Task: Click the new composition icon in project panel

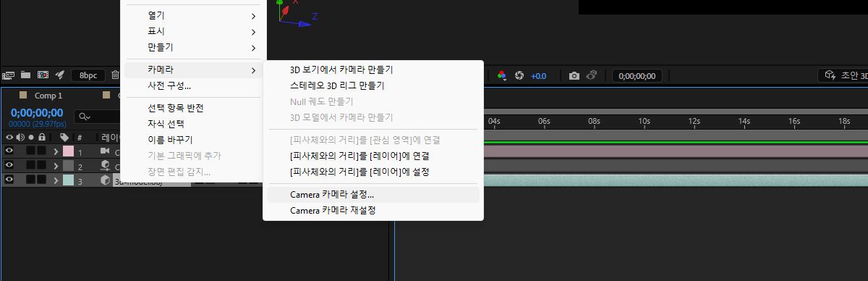Action: (43, 75)
